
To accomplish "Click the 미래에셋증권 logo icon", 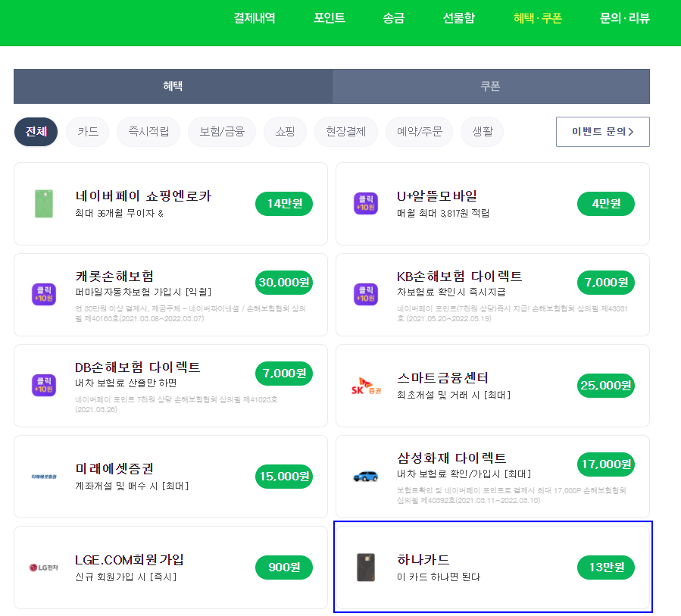I will (x=44, y=477).
